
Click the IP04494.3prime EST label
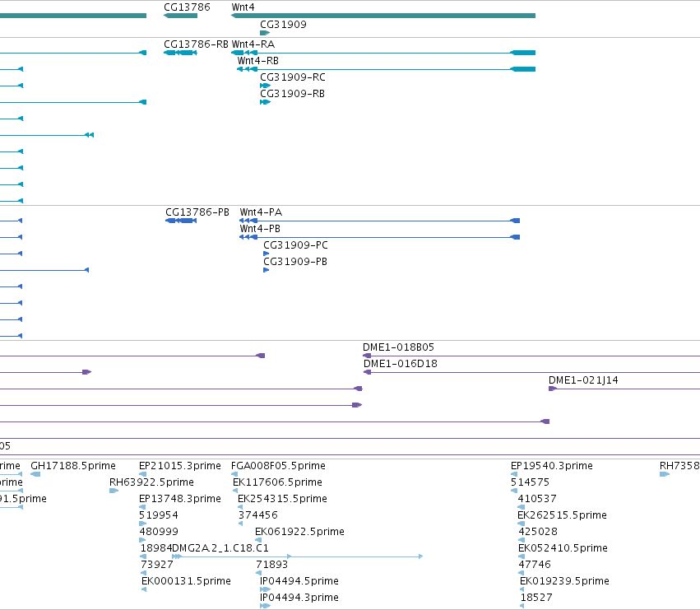point(299,598)
